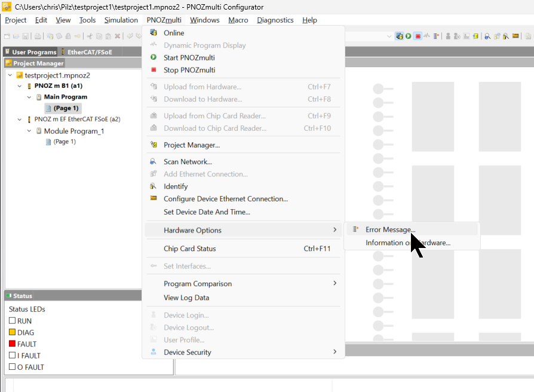Click the Open folder toolbar icon
Viewport: 534px width, 392px height.
(16, 36)
